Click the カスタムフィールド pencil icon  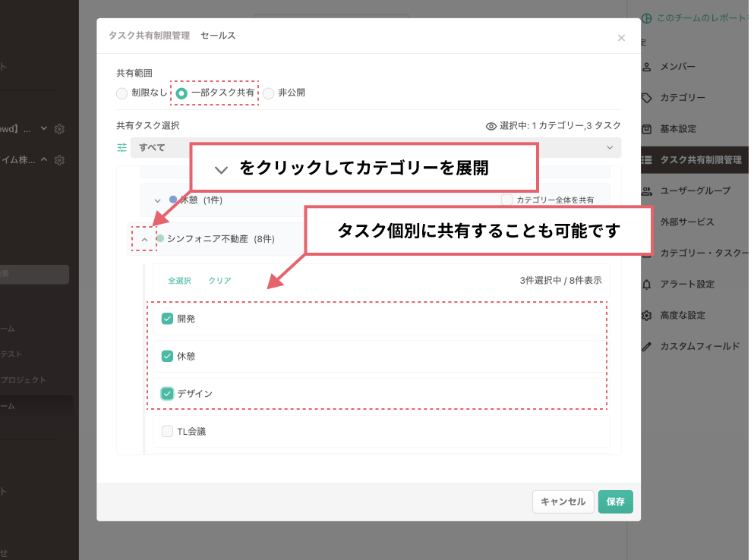[647, 346]
